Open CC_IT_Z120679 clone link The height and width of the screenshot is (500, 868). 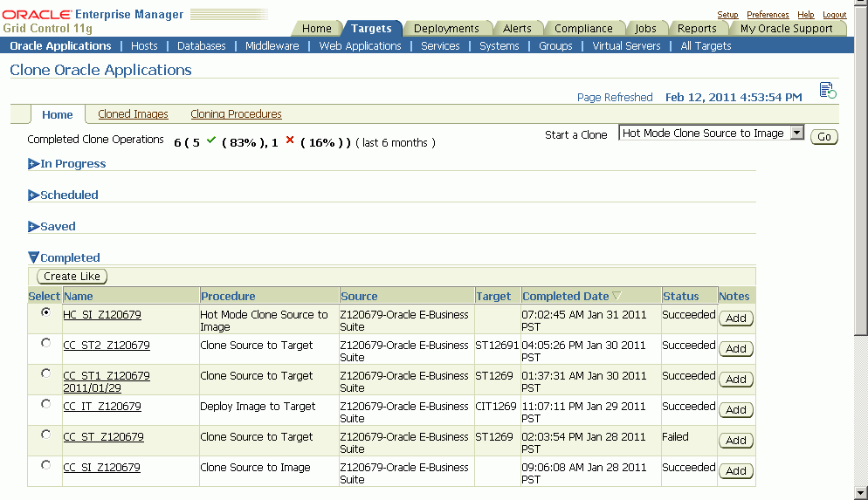(102, 407)
